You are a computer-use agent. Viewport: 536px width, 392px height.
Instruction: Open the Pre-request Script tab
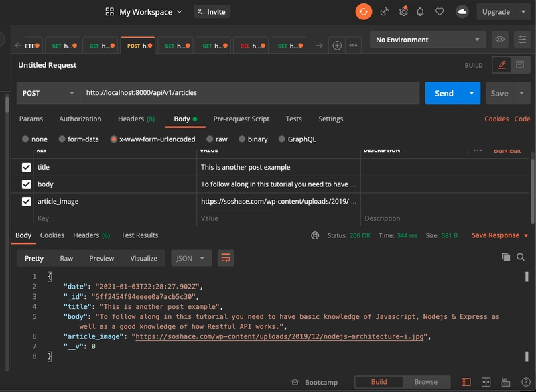click(241, 119)
